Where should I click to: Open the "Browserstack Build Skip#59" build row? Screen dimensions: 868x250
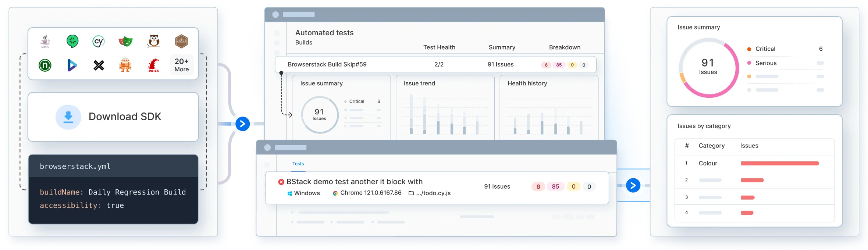coord(435,65)
